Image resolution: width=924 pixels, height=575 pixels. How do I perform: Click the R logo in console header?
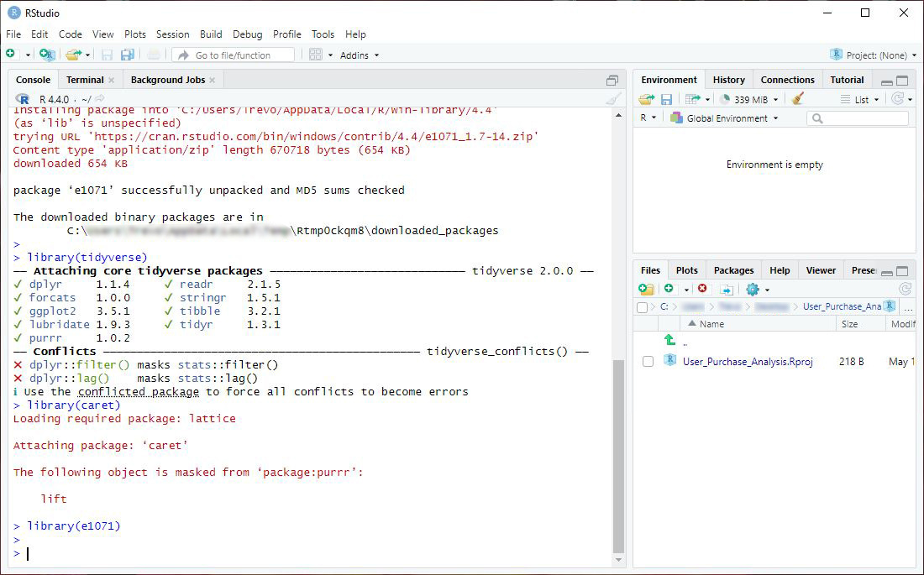pos(23,99)
